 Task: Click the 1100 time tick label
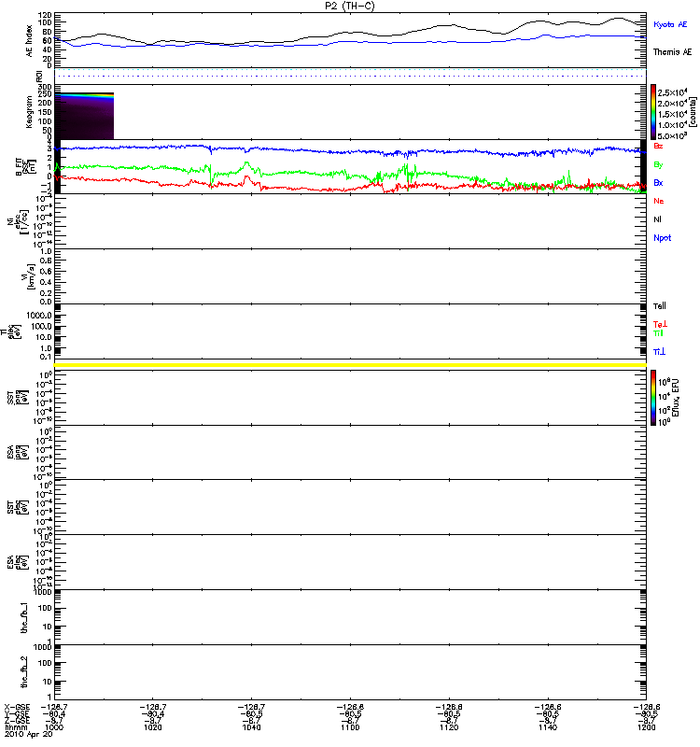pos(350,727)
